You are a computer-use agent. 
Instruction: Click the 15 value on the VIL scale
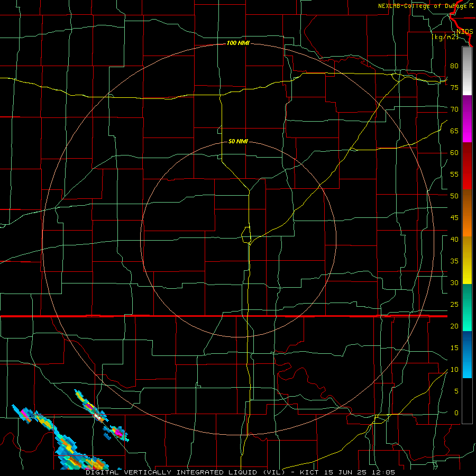click(x=454, y=347)
